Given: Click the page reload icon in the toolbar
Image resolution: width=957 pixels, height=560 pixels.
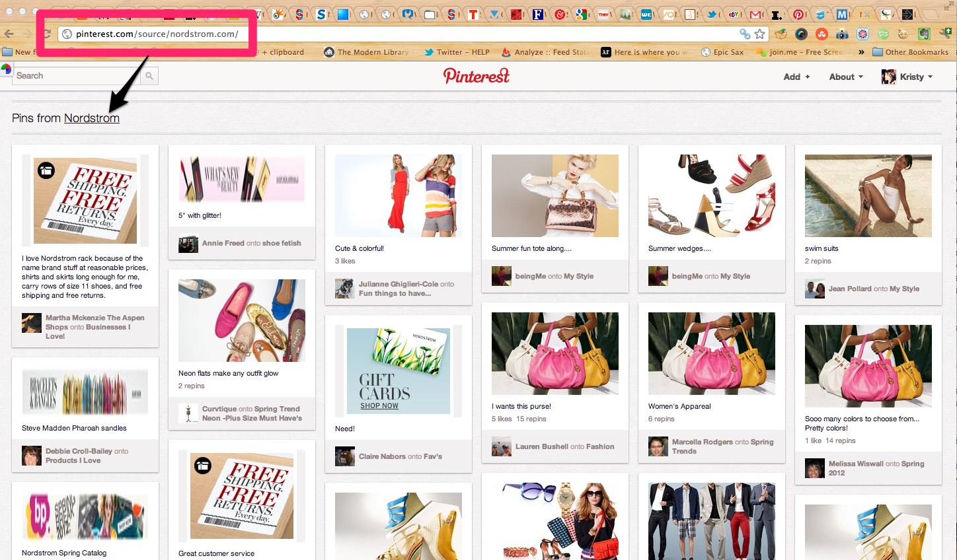Looking at the screenshot, I should tap(46, 34).
